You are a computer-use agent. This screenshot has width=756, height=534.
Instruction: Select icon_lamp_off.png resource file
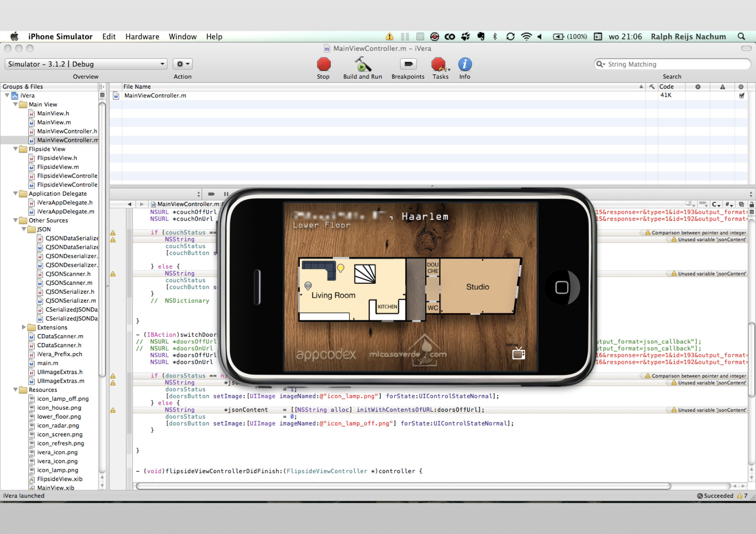coord(63,399)
